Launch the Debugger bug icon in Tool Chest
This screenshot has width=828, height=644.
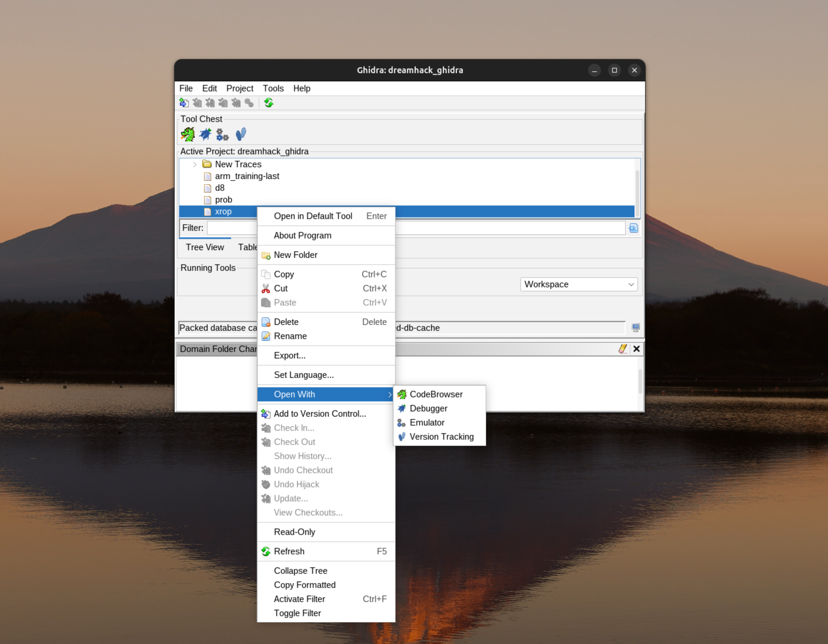(205, 134)
